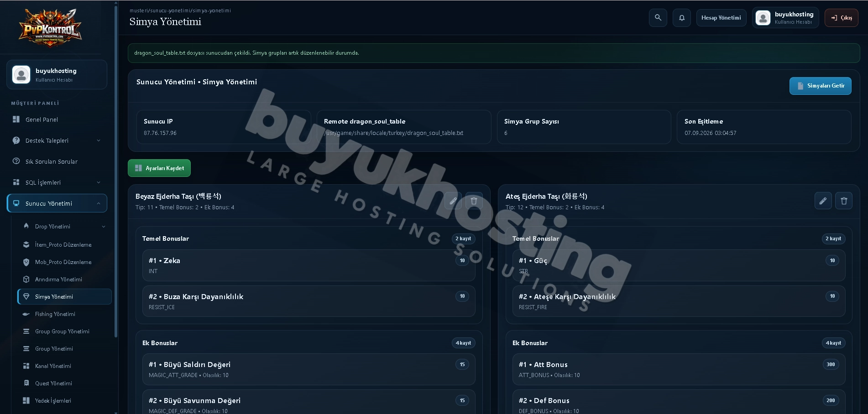Select the '#1 • Att Bonus' row
868x414 pixels.
point(679,369)
